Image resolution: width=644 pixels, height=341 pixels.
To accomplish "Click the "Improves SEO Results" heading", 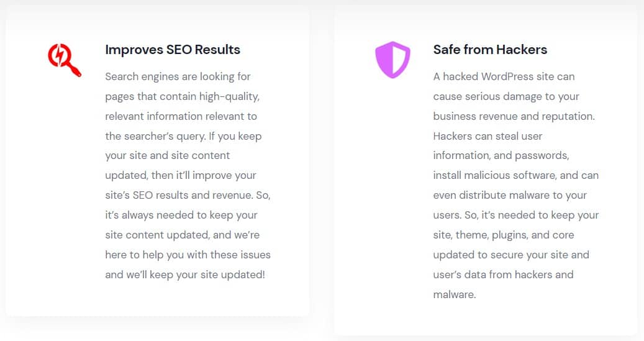I will pos(173,50).
